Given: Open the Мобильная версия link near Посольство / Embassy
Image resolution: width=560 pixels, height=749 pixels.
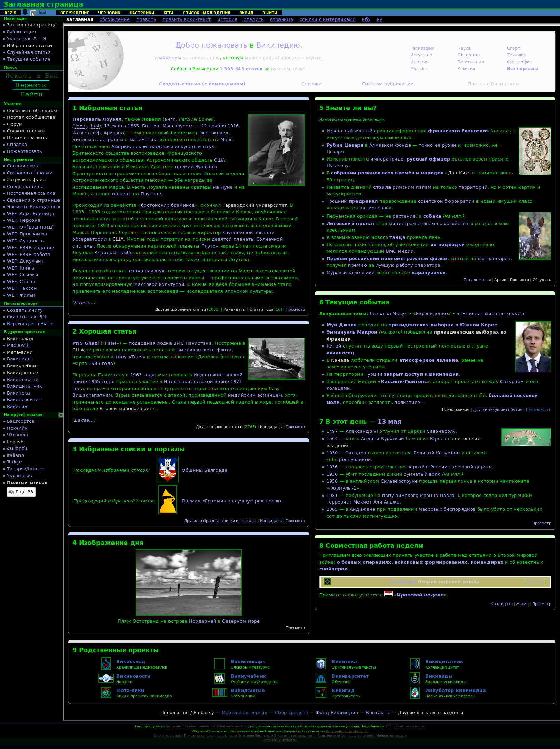Looking at the screenshot, I should pyautogui.click(x=244, y=713).
